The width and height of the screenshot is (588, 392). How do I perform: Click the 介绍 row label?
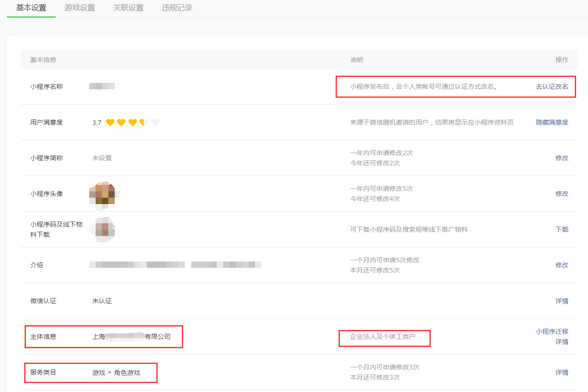(x=37, y=265)
